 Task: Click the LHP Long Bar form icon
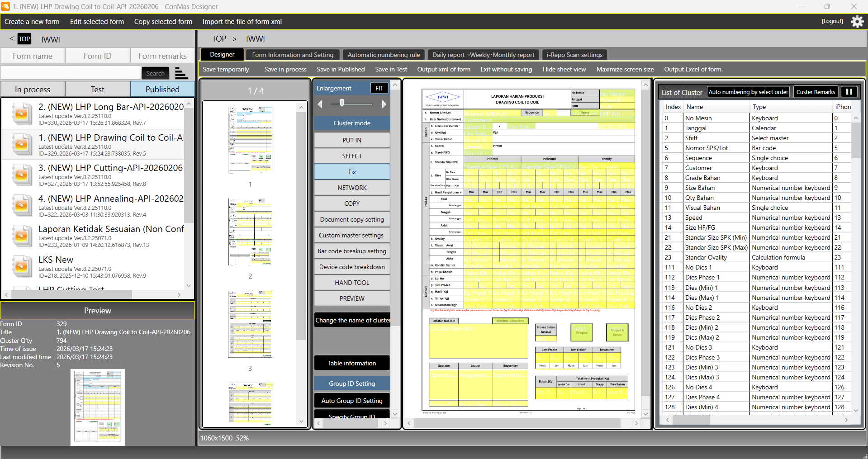click(x=21, y=114)
